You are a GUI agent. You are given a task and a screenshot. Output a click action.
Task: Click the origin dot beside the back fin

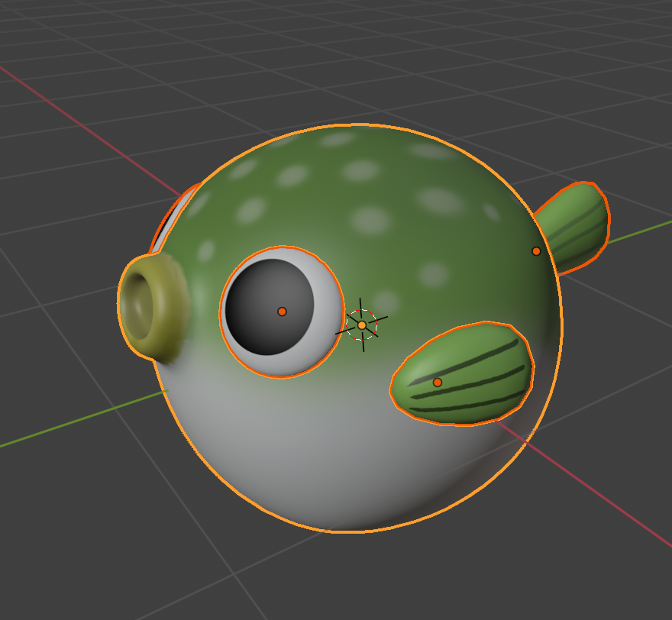pos(536,251)
